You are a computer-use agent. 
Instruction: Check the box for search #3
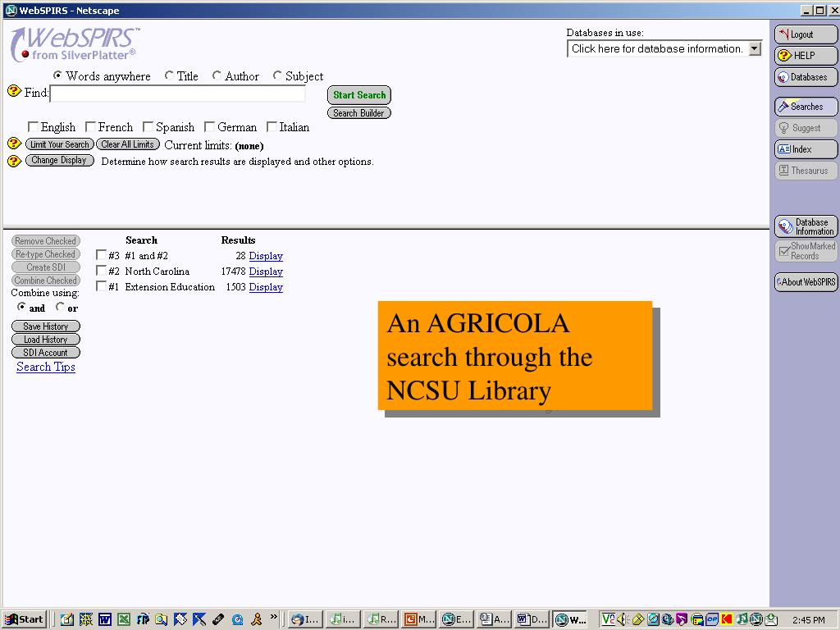[x=101, y=254]
